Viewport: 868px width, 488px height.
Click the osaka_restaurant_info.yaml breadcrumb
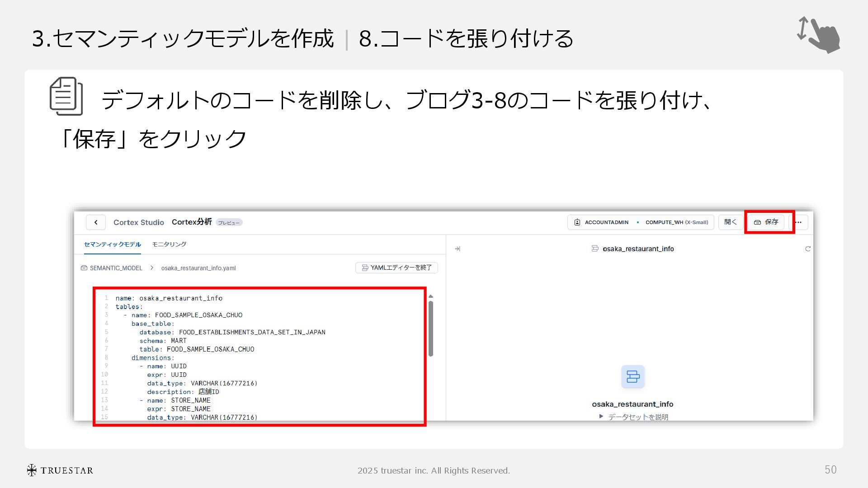[198, 268]
